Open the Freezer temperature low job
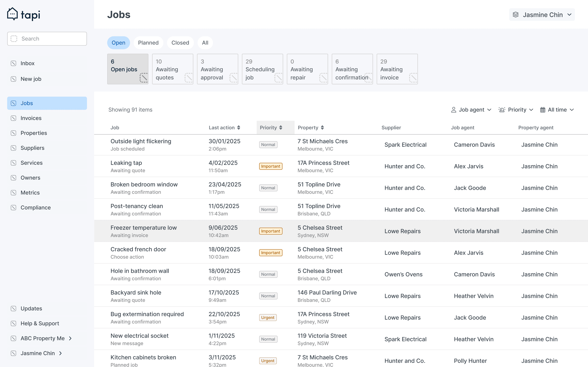The width and height of the screenshot is (588, 367). 143,228
